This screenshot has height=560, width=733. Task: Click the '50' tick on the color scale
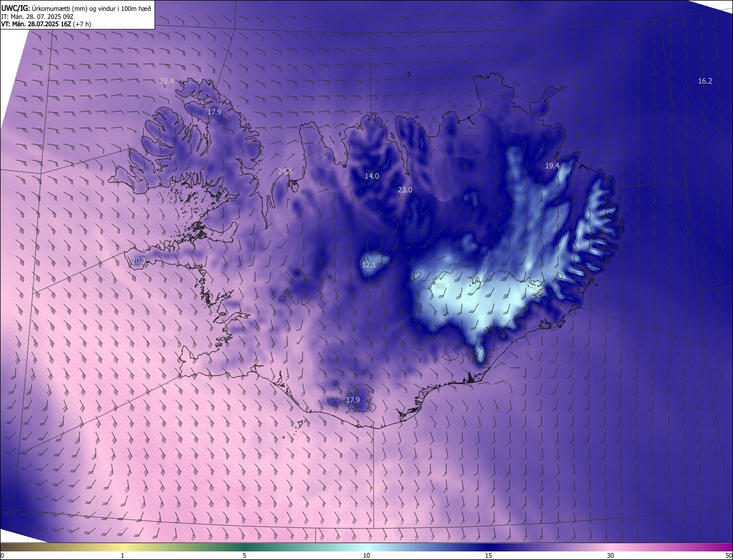pyautogui.click(x=728, y=555)
